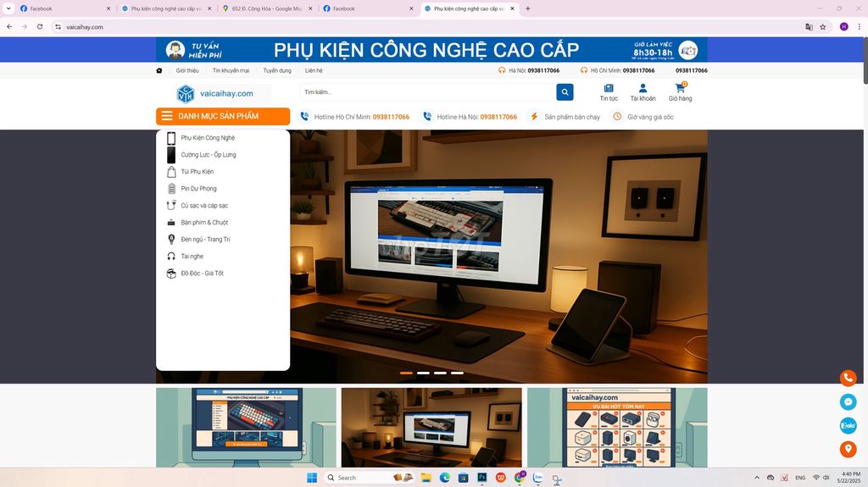Open Tuyển dụng link
This screenshot has height=487, width=868.
coord(277,70)
